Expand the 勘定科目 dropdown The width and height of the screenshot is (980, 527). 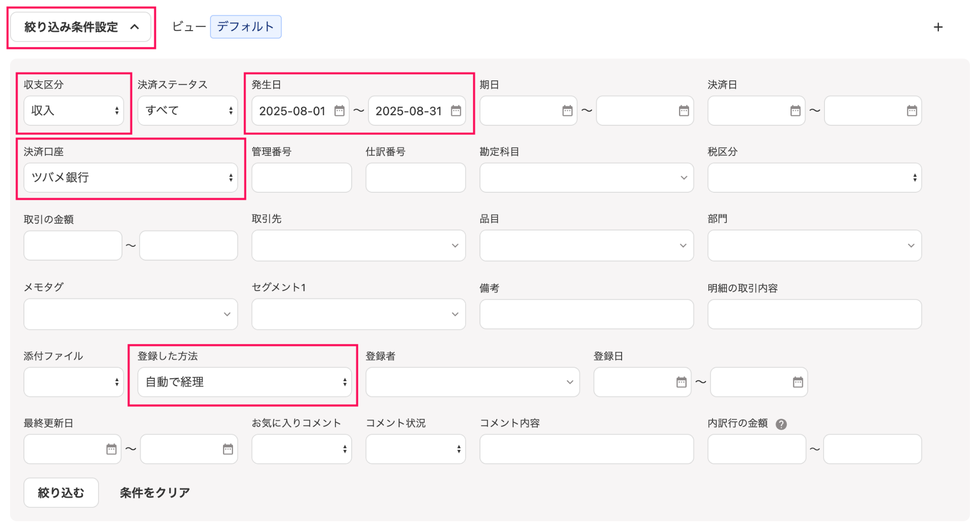pyautogui.click(x=587, y=177)
